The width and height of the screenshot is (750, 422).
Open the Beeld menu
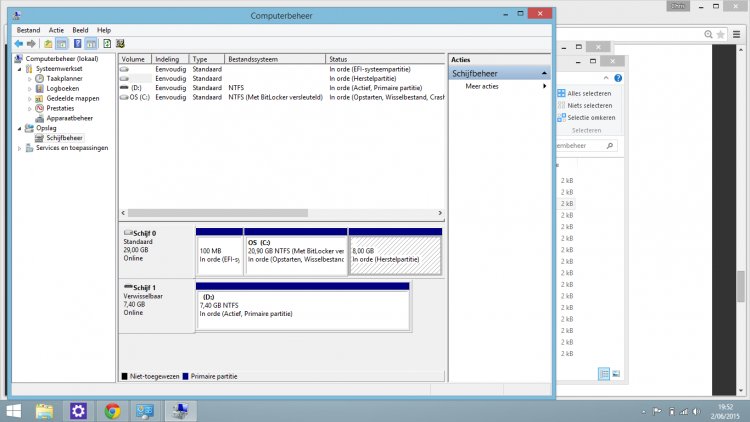tap(80, 30)
